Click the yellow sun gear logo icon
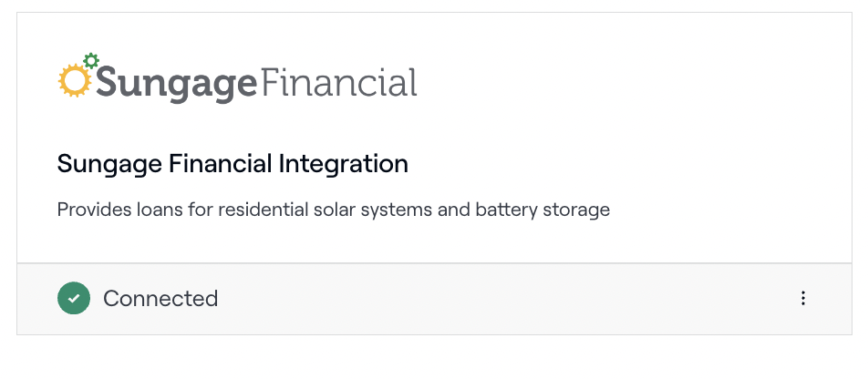This screenshot has width=868, height=379. 74,81
